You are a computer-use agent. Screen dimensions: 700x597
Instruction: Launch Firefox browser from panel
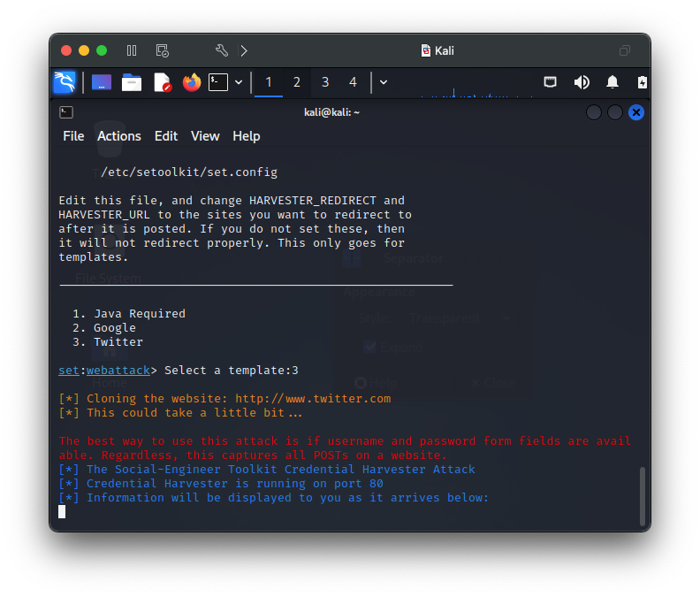click(x=192, y=82)
